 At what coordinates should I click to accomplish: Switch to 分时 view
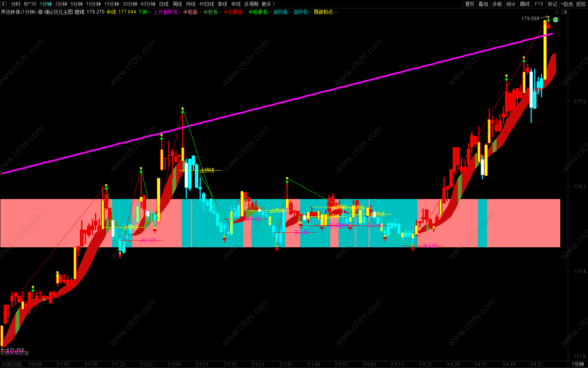(15, 4)
